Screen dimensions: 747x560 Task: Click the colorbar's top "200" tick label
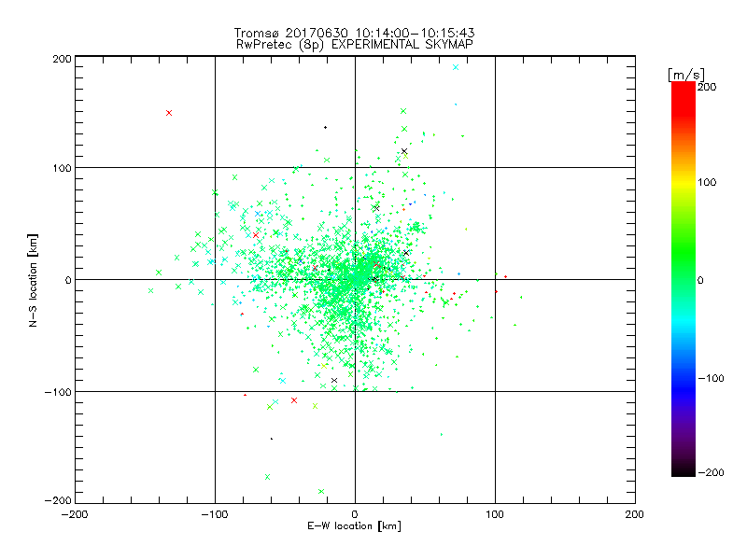coord(707,87)
